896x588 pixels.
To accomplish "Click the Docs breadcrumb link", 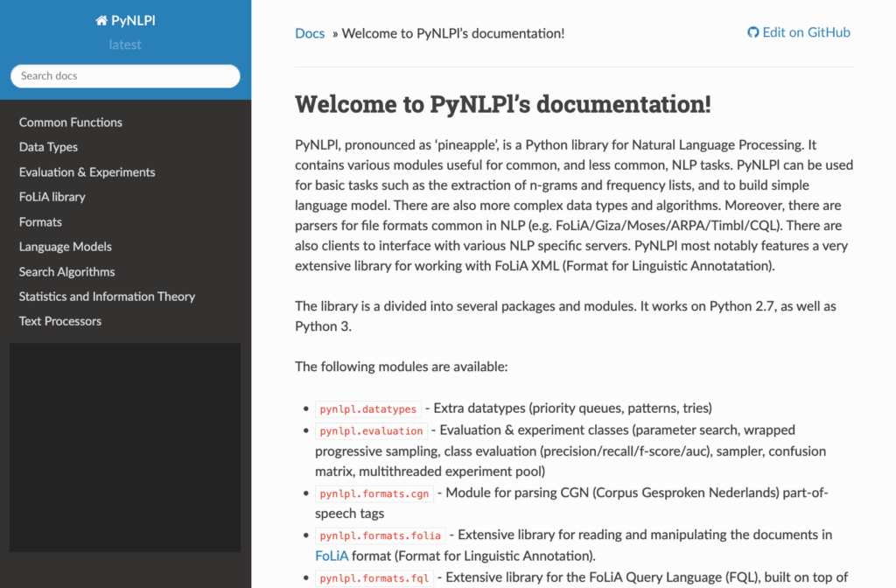I will pyautogui.click(x=310, y=33).
